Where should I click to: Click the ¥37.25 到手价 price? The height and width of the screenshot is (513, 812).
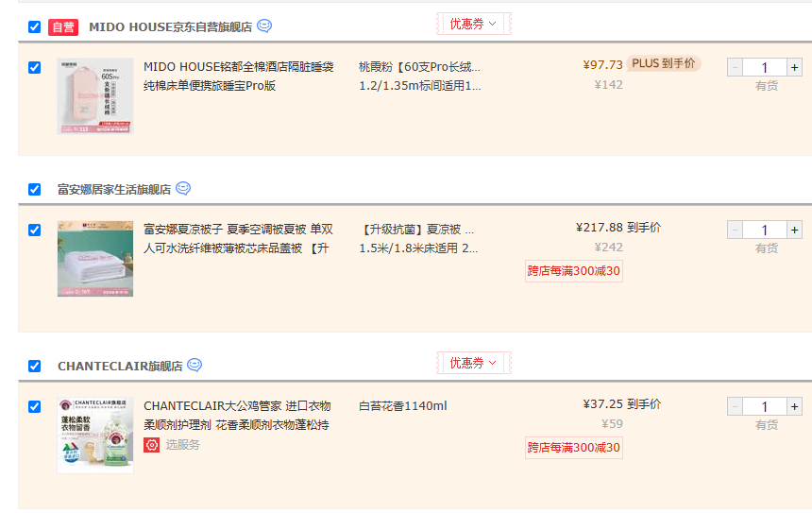point(622,404)
